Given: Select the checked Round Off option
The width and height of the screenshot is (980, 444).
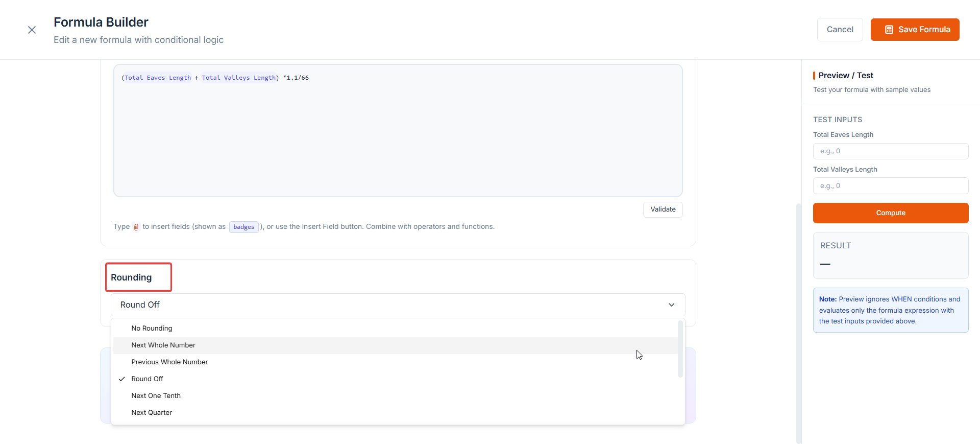Looking at the screenshot, I should click(x=395, y=379).
